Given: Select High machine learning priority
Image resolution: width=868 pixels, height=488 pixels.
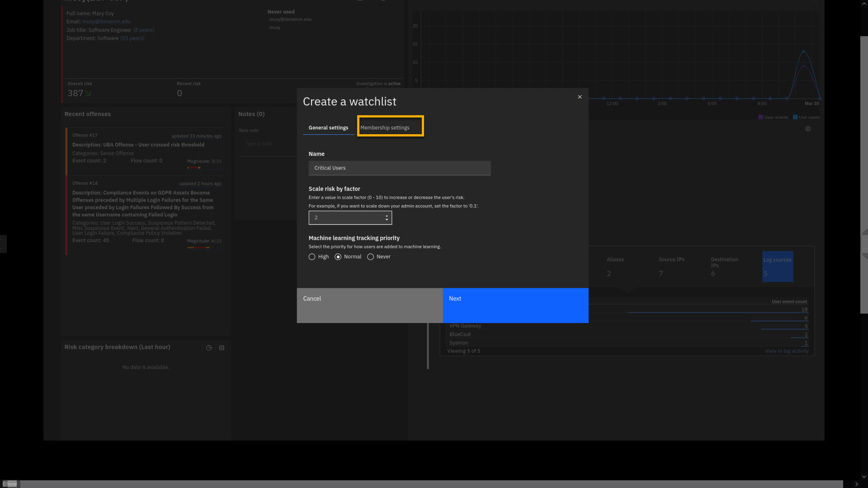Looking at the screenshot, I should 312,257.
